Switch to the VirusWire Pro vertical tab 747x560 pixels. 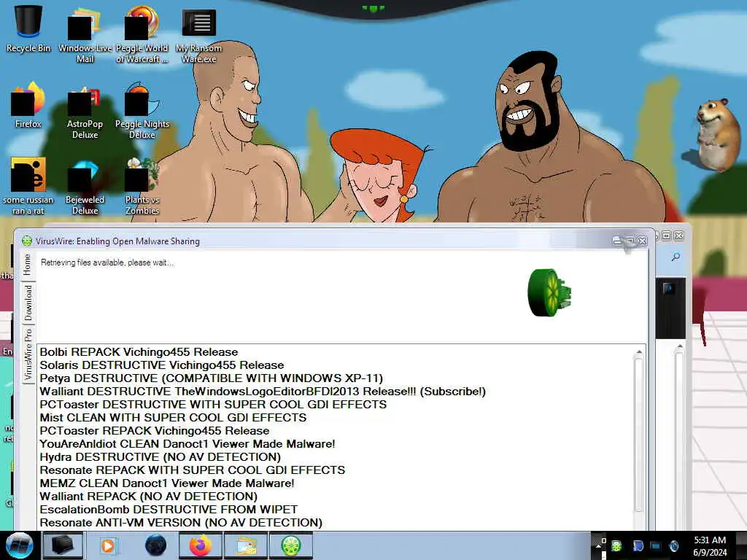[28, 354]
